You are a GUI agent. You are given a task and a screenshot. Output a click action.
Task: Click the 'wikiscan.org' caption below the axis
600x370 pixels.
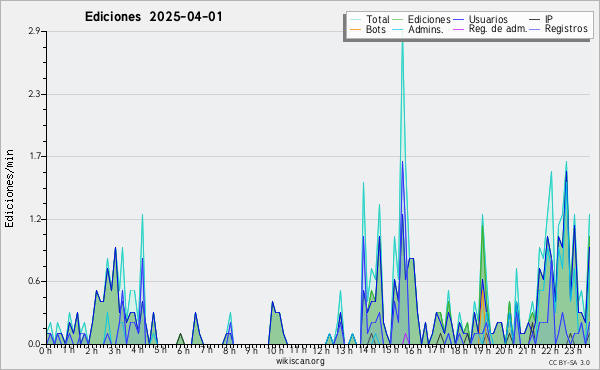[300, 361]
